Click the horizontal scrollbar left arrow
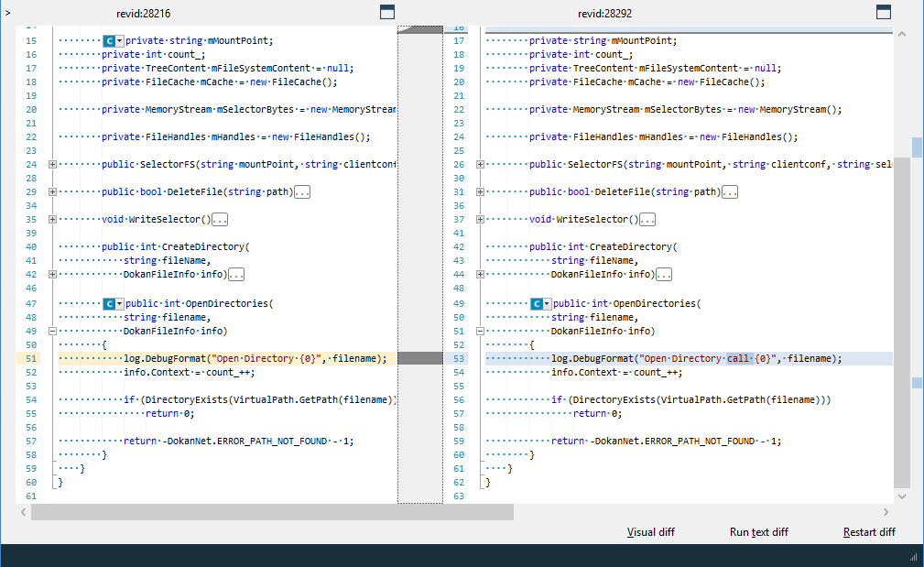The image size is (924, 567). pos(24,512)
